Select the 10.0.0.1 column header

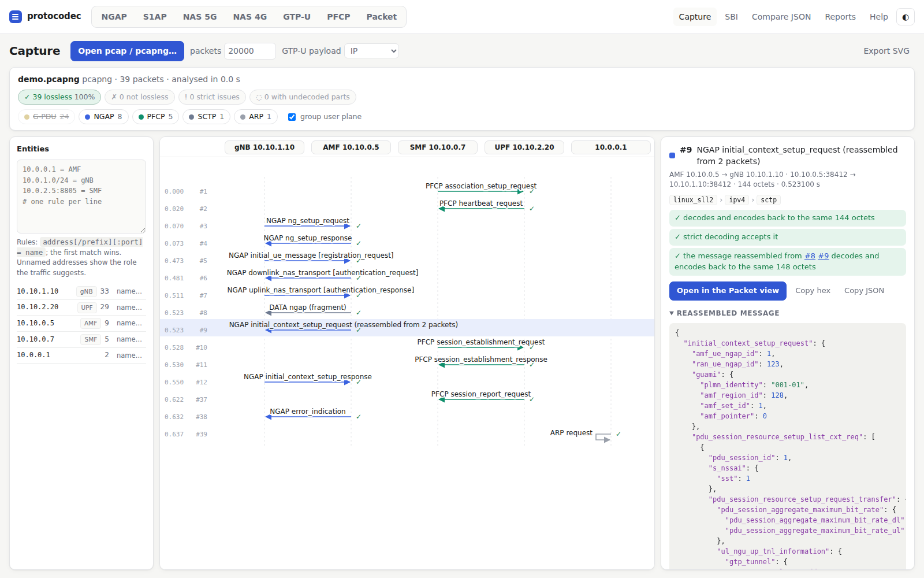pos(611,147)
